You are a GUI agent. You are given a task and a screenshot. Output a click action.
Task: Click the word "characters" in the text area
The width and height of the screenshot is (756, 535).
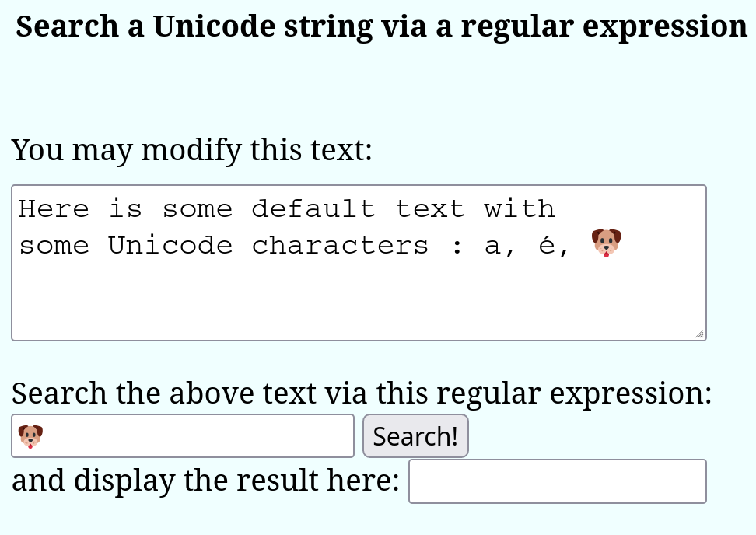(340, 245)
